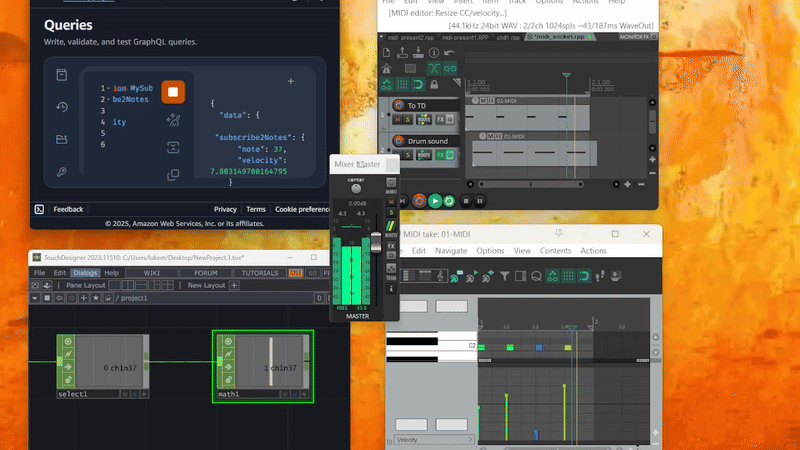Open the Options menu in MIDI editor

[x=490, y=251]
